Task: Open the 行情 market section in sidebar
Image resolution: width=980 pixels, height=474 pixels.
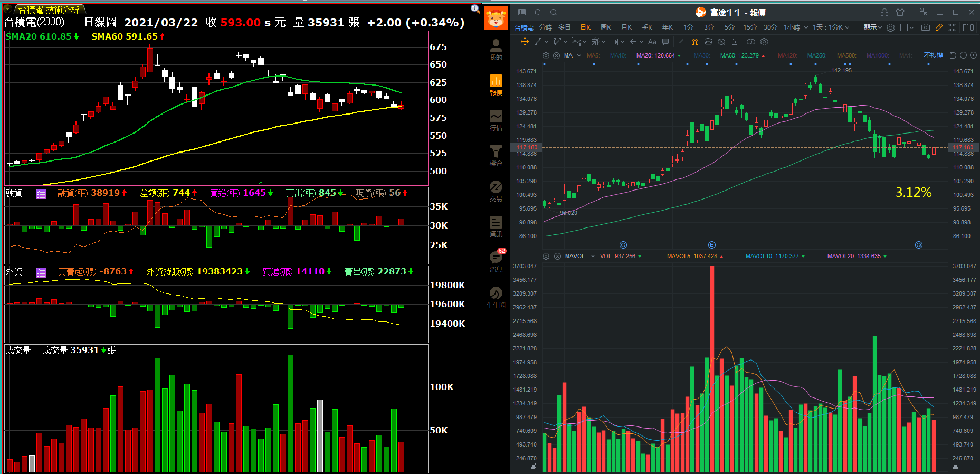Action: 496,120
